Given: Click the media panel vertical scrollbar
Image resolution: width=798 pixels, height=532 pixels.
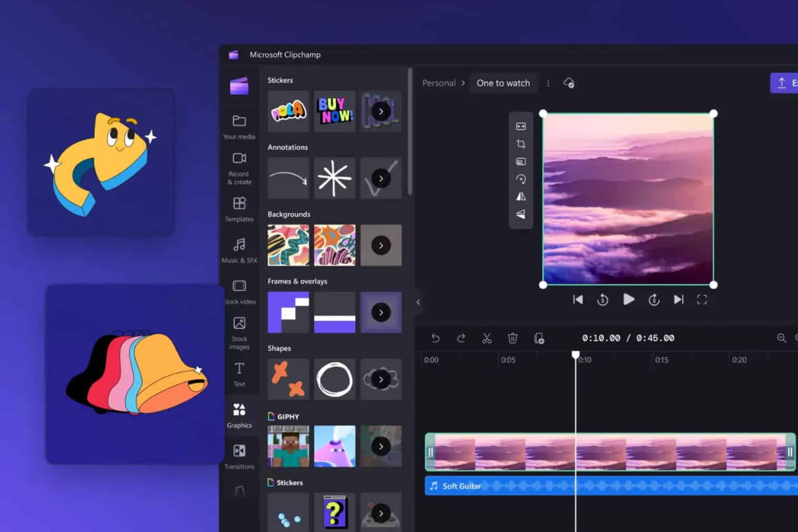Looking at the screenshot, I should (410, 131).
